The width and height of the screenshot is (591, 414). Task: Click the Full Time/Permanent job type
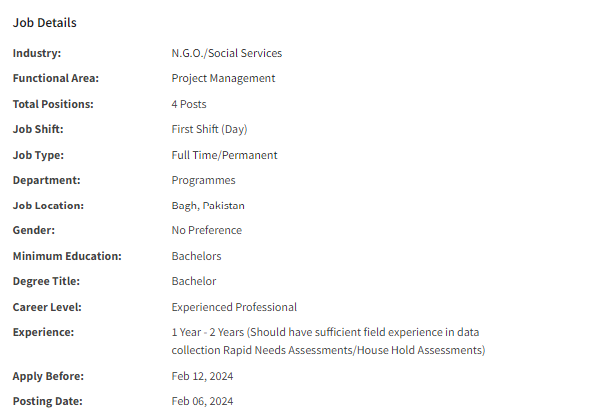point(224,155)
